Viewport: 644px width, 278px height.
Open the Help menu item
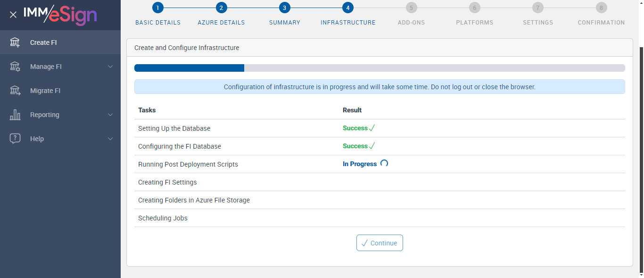coord(60,139)
